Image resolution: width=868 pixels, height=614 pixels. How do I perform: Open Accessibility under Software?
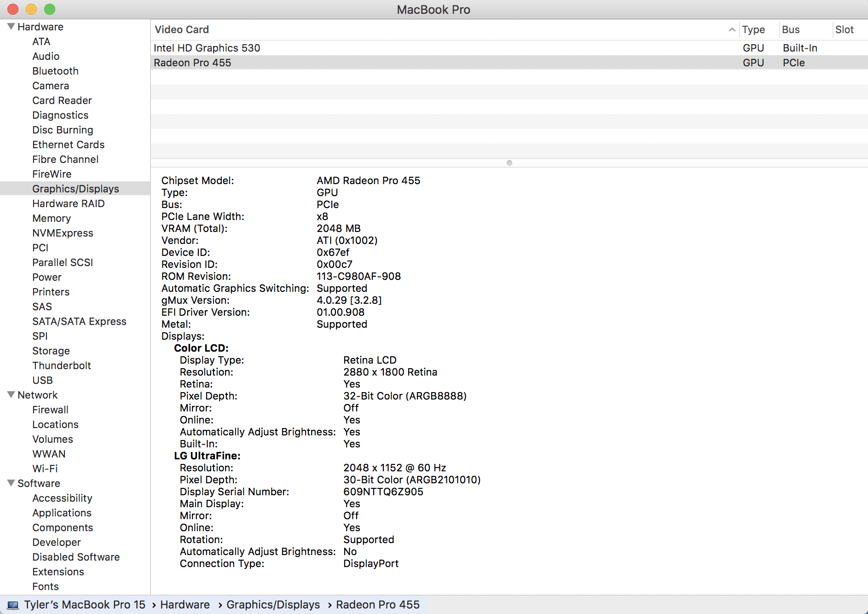[62, 498]
